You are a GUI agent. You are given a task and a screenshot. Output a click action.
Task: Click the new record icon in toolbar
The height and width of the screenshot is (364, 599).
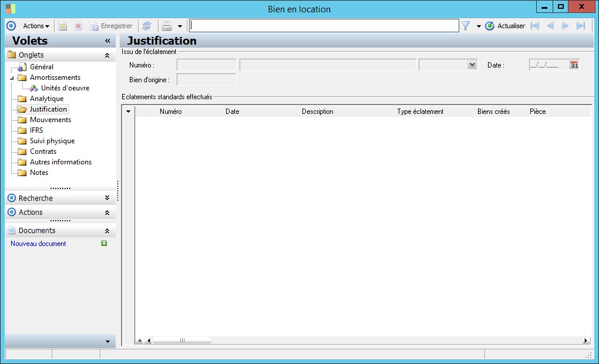63,26
